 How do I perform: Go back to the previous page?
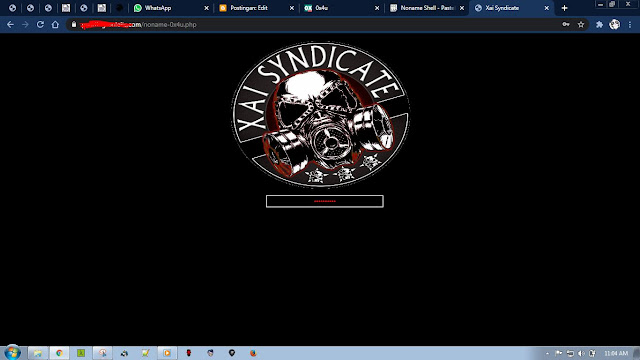click(10, 24)
